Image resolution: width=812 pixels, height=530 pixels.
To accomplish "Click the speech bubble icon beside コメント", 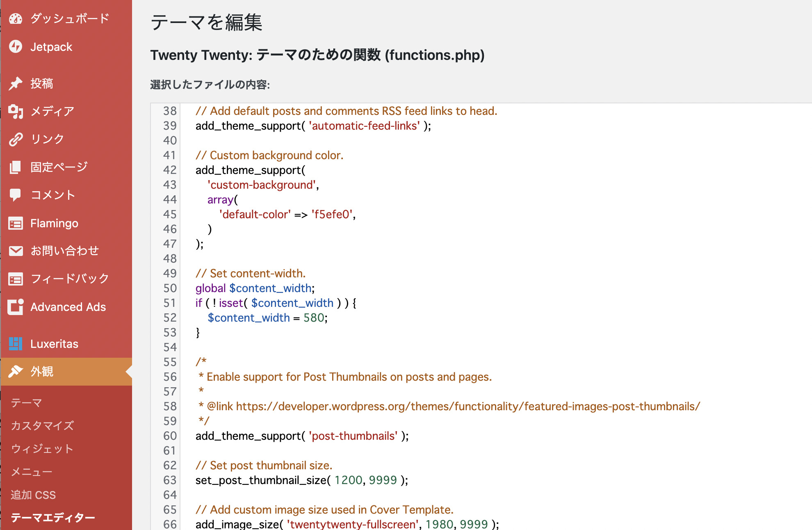I will (16, 195).
